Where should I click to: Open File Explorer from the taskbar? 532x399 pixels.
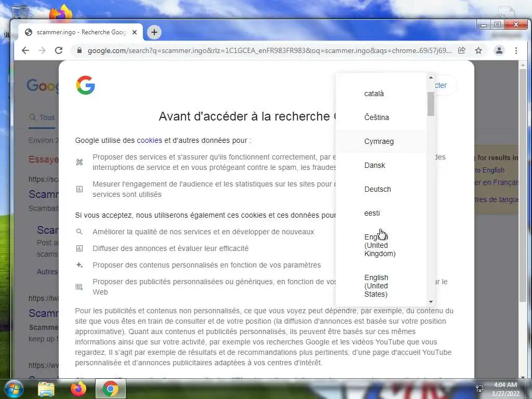point(46,389)
